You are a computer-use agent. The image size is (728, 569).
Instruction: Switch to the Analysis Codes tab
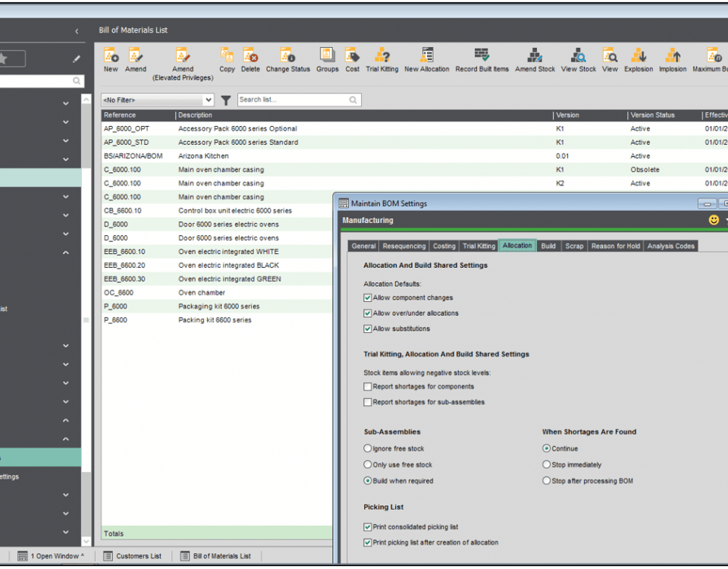point(671,246)
